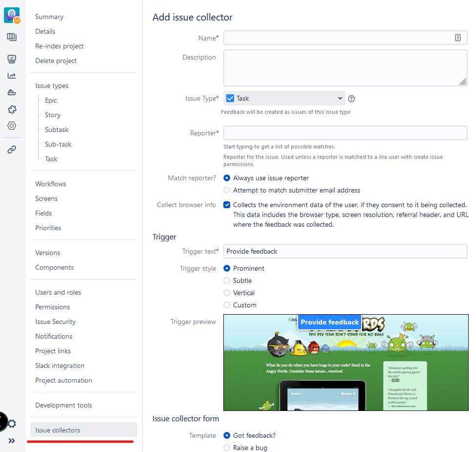Open Workflows in project settings menu
The height and width of the screenshot is (452, 476).
pyautogui.click(x=50, y=184)
